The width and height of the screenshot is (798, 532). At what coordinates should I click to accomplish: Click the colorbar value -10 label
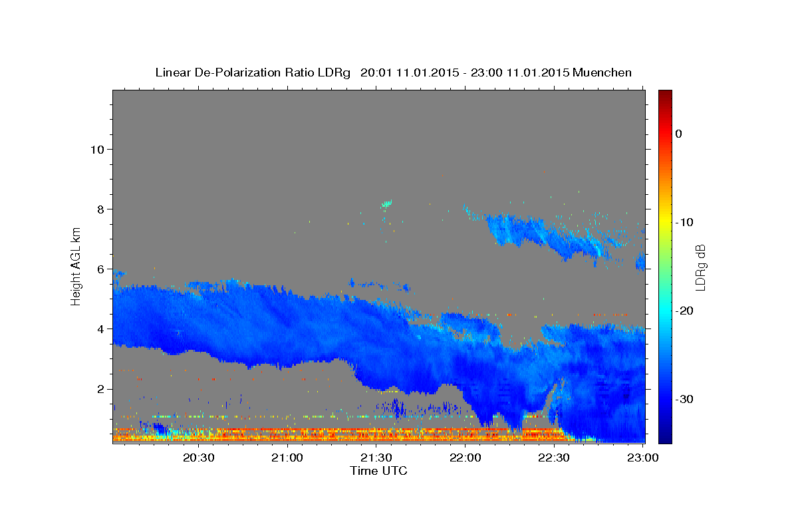pyautogui.click(x=685, y=222)
